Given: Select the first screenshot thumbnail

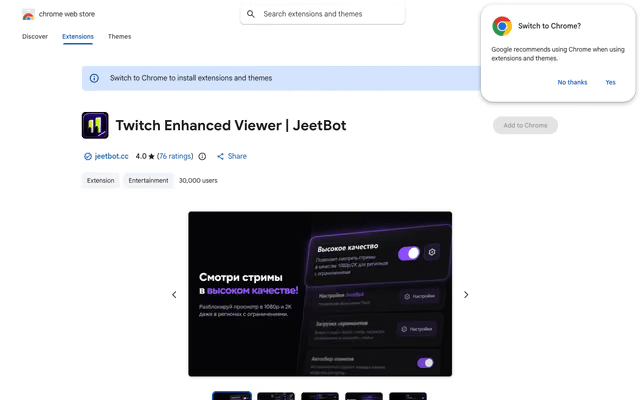Looking at the screenshot, I should [232, 396].
